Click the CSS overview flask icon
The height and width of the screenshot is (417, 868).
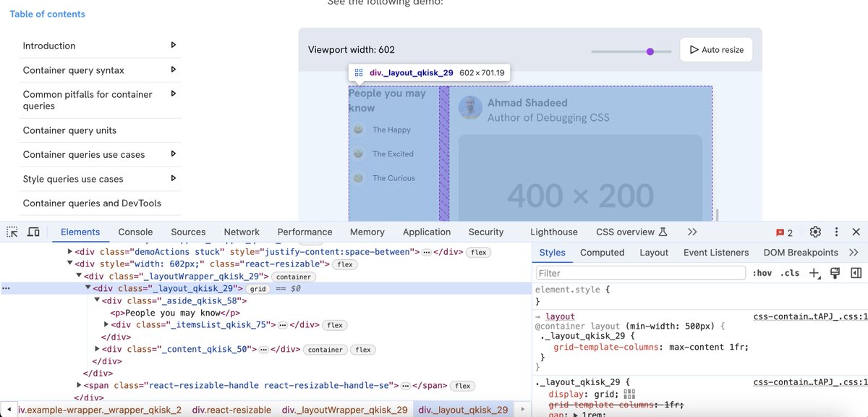[x=662, y=232]
